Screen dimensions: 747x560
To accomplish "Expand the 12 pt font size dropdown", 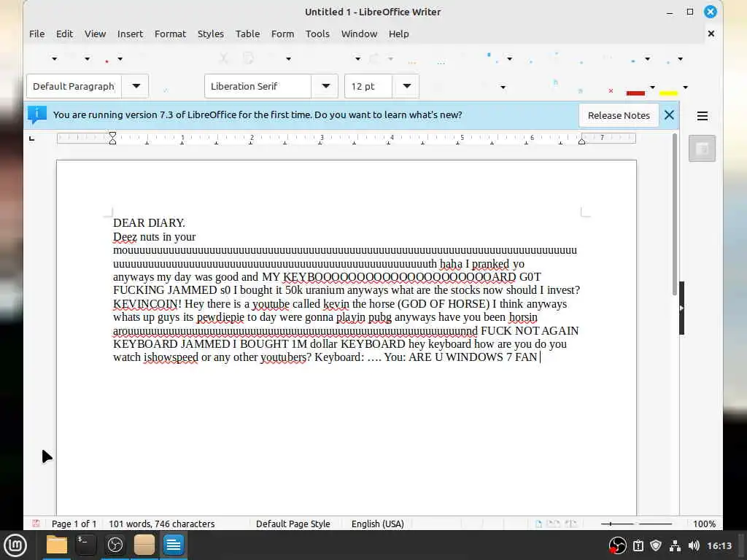I will click(406, 86).
